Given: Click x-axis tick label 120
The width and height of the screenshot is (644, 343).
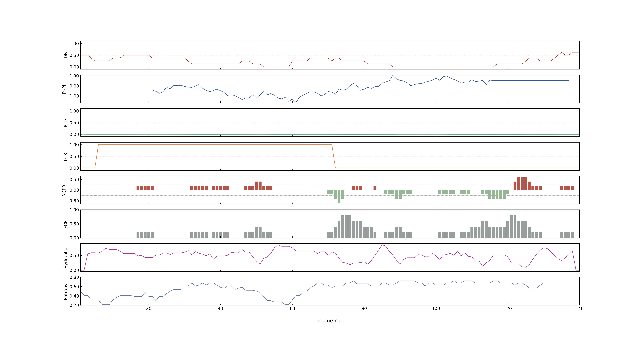Looking at the screenshot, I should click(x=508, y=309).
